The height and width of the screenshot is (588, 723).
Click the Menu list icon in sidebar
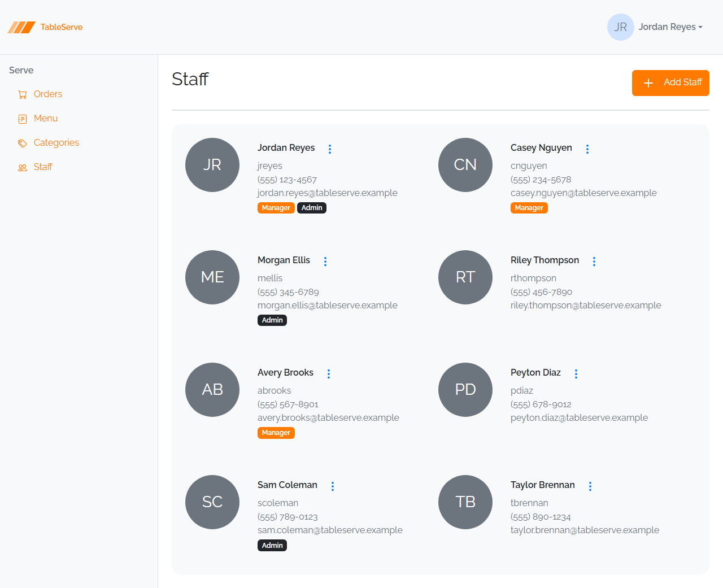[23, 119]
